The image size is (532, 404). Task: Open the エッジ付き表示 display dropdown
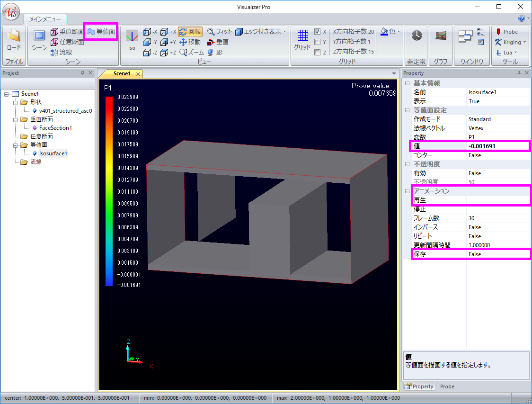click(285, 32)
